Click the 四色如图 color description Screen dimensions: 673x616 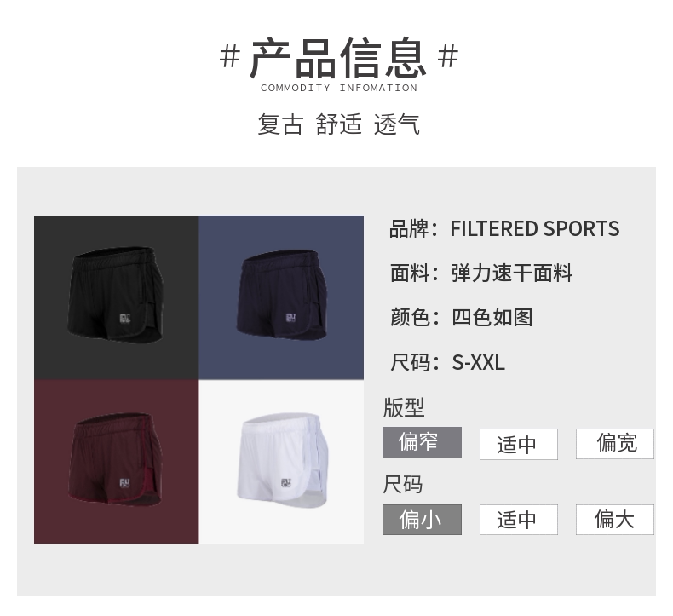click(492, 318)
